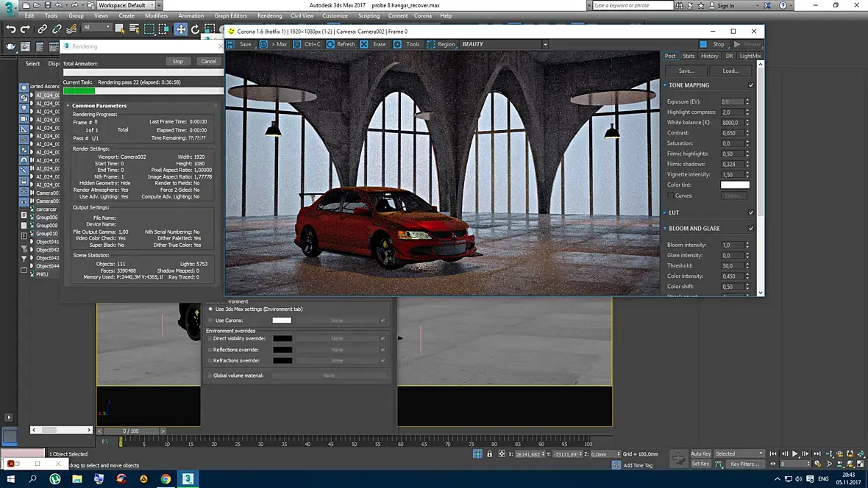This screenshot has width=868, height=488.
Task: Switch to the Stats tab
Action: [x=689, y=56]
